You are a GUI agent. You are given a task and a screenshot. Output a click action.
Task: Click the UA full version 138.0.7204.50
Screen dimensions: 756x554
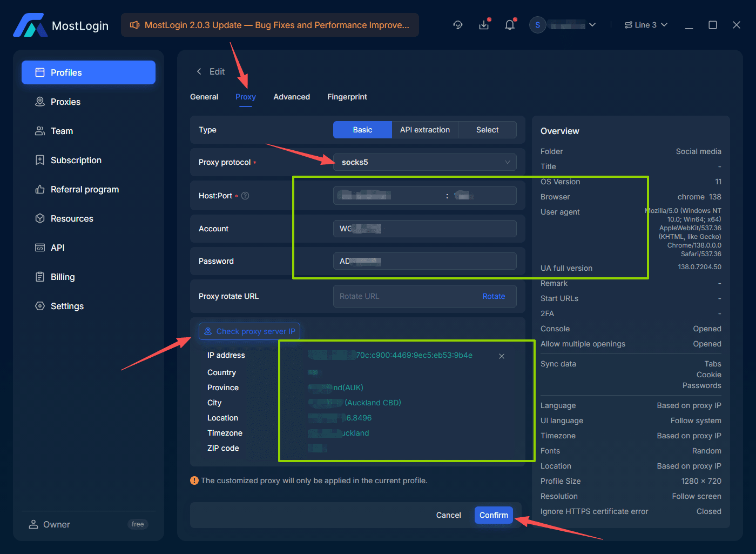[x=699, y=267]
